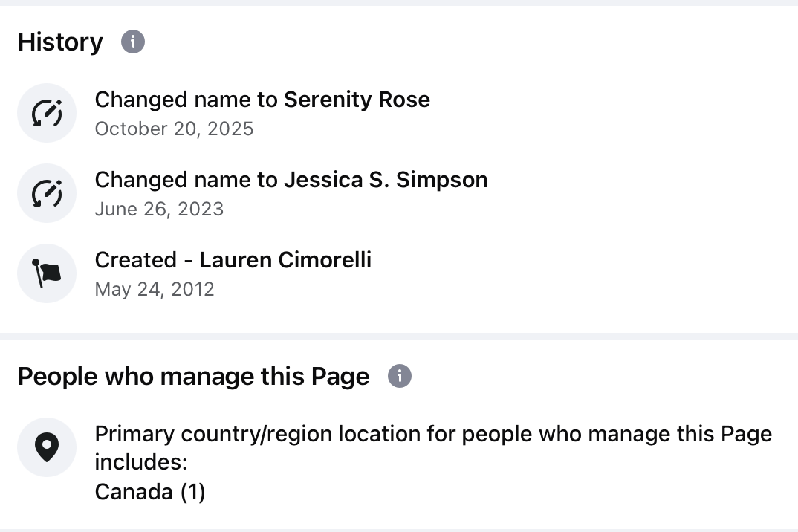
Task: Click the location pin icon
Action: click(x=47, y=447)
